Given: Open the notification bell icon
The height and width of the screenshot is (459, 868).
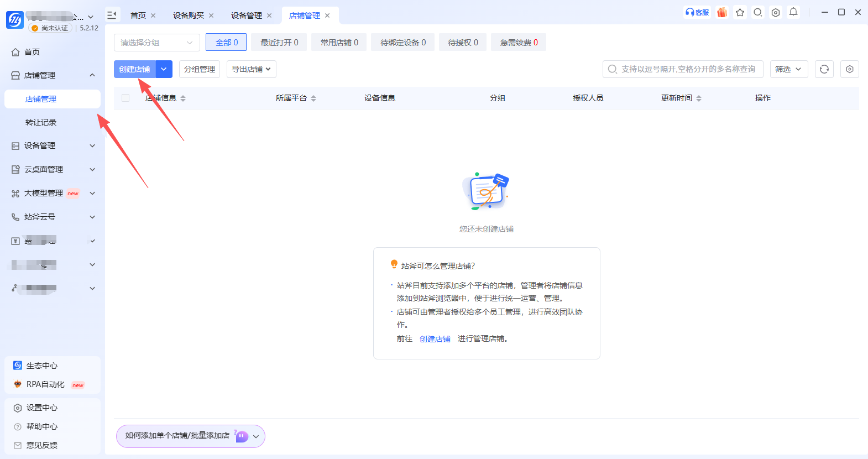Looking at the screenshot, I should point(793,12).
